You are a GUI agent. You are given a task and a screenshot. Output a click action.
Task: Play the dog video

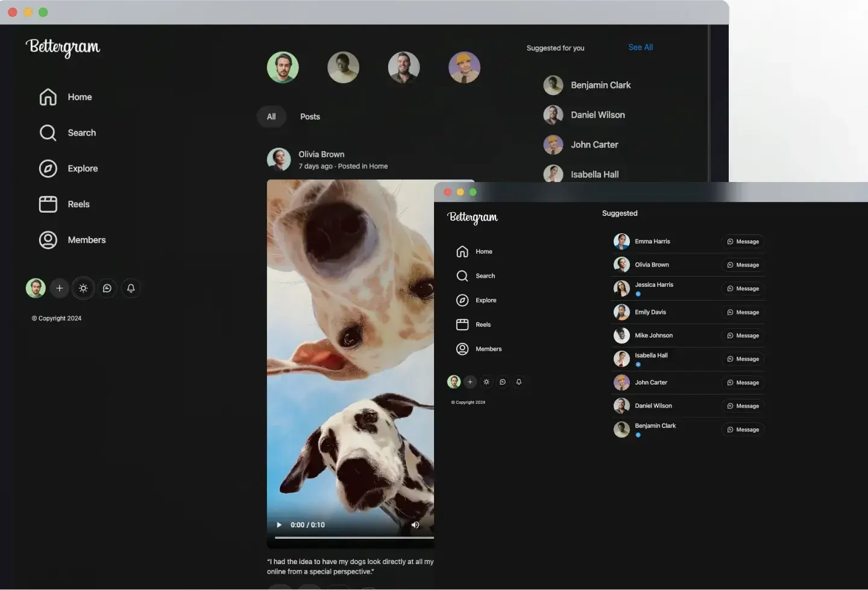[x=278, y=525]
